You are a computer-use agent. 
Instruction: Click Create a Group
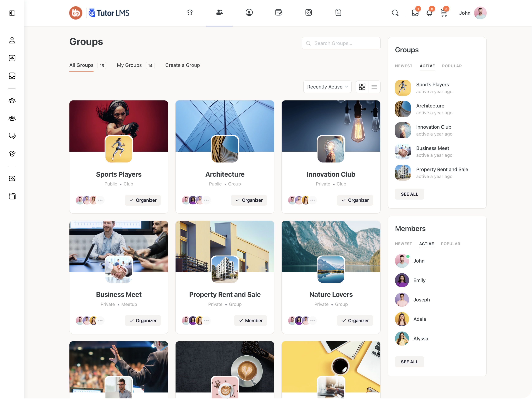point(182,65)
